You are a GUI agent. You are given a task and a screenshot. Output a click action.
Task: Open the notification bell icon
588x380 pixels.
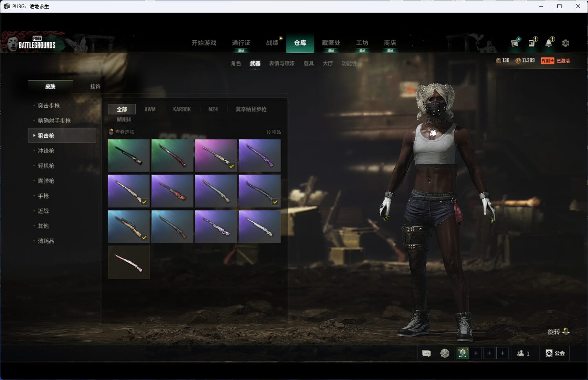(x=549, y=42)
